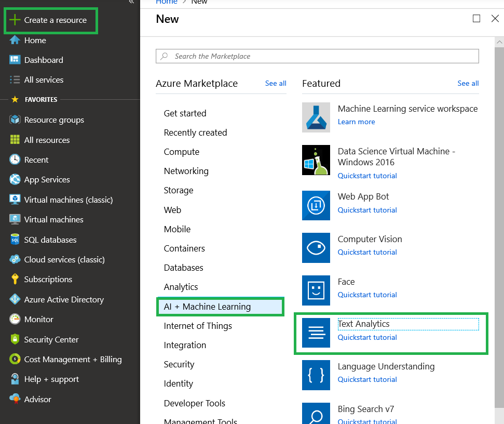The image size is (504, 424).
Task: Click the Computer Vision eye icon
Action: [316, 248]
